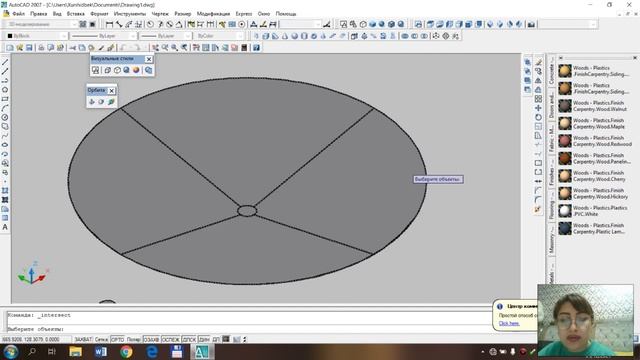Open the Правка menu

(38, 14)
